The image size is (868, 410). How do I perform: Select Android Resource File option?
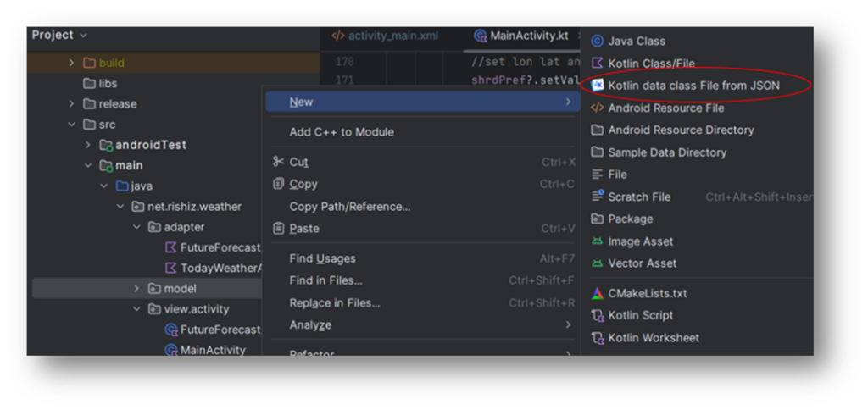(x=665, y=108)
